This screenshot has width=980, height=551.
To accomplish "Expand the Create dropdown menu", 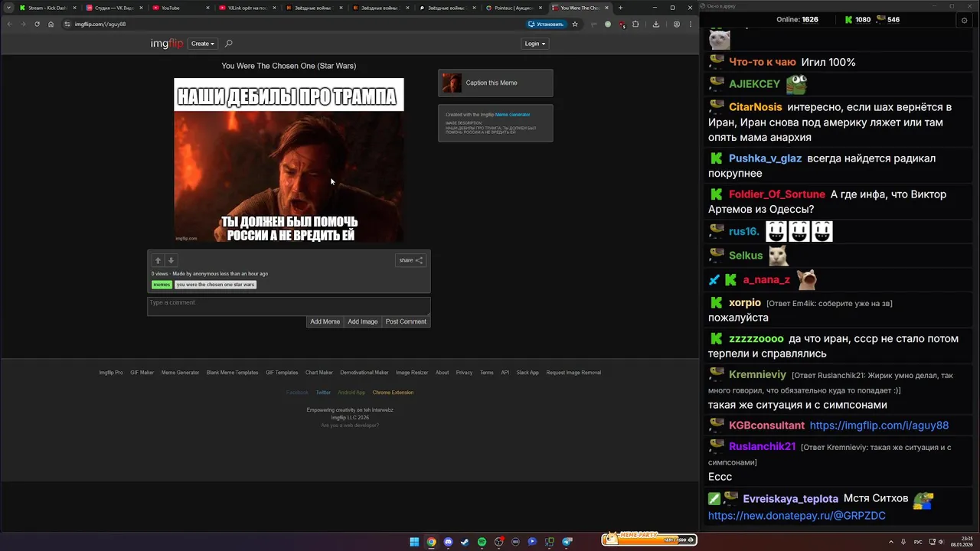I will click(203, 44).
